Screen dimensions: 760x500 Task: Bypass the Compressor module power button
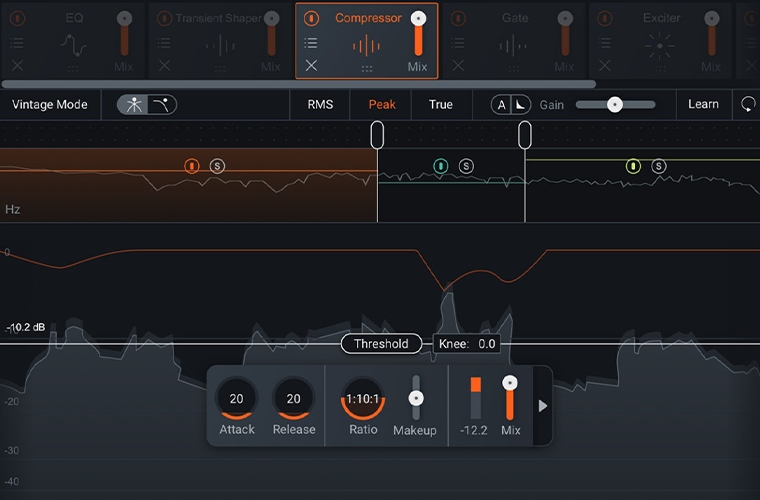click(311, 19)
